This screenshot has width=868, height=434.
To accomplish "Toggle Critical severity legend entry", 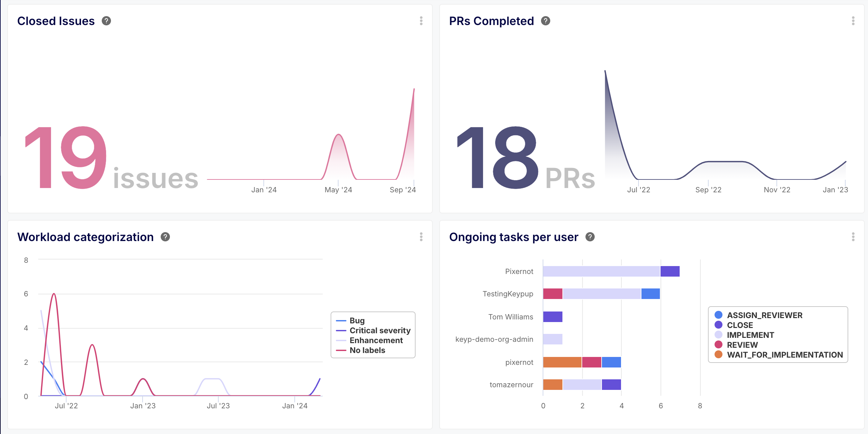I will (x=380, y=330).
